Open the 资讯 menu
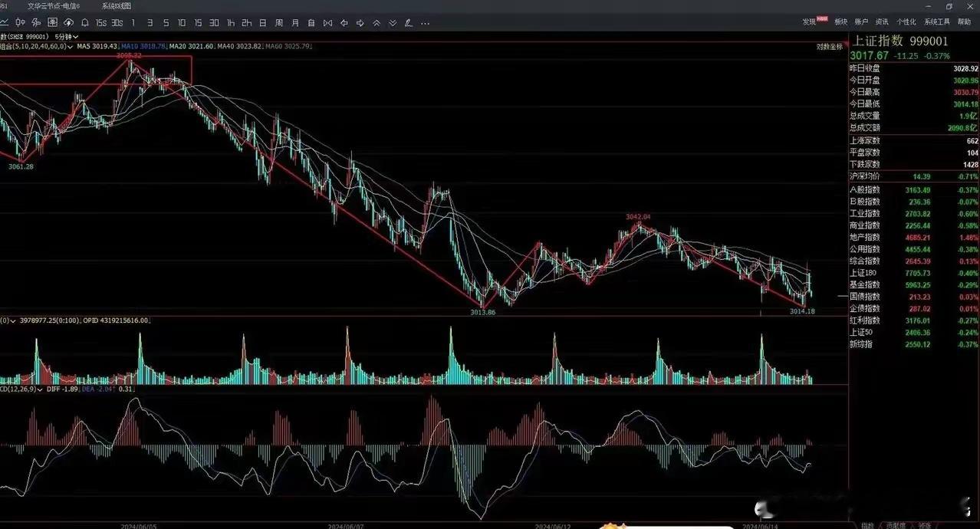Image resolution: width=980 pixels, height=529 pixels. coord(882,21)
